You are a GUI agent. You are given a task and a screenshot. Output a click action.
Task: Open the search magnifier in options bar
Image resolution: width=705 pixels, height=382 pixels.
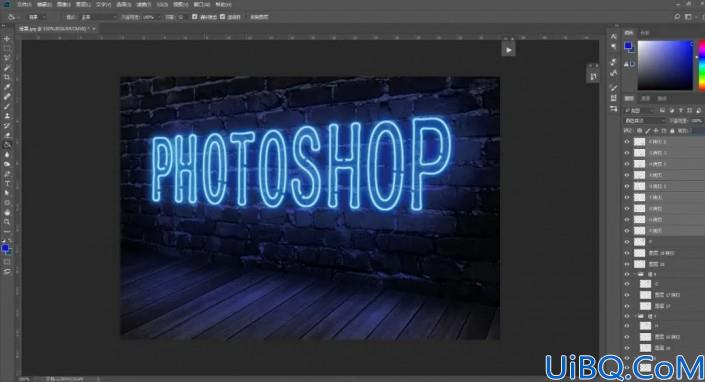click(677, 17)
